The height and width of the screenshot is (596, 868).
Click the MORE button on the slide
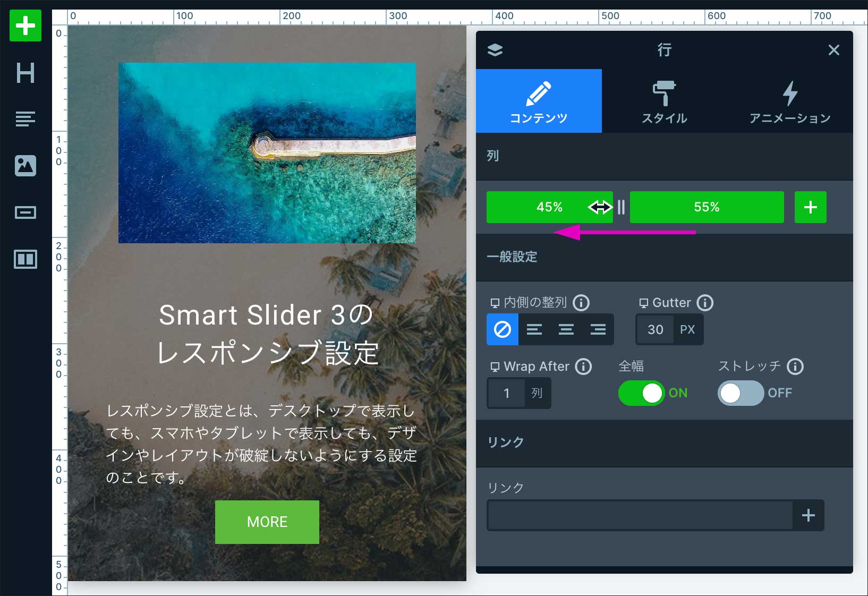(x=267, y=522)
